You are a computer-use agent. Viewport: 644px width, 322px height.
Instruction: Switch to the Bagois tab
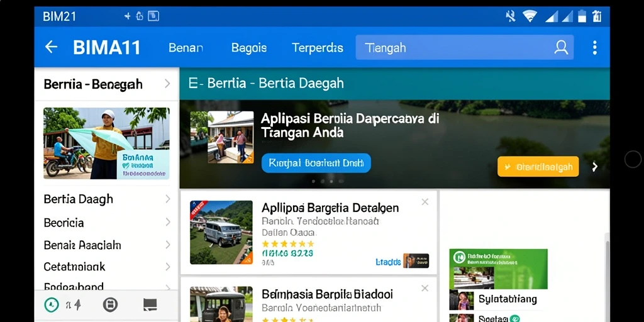click(x=249, y=48)
